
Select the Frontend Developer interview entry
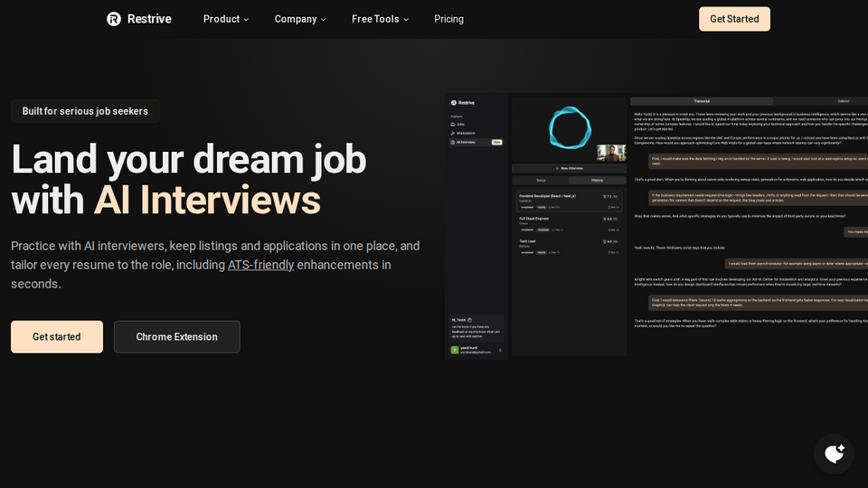pyautogui.click(x=569, y=202)
